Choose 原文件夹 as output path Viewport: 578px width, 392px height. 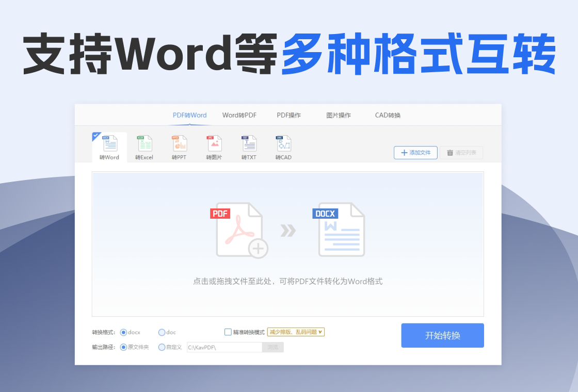pyautogui.click(x=123, y=347)
